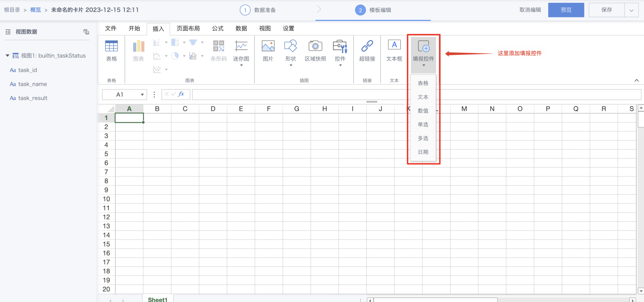Click the chart icon in ribbon

138,51
